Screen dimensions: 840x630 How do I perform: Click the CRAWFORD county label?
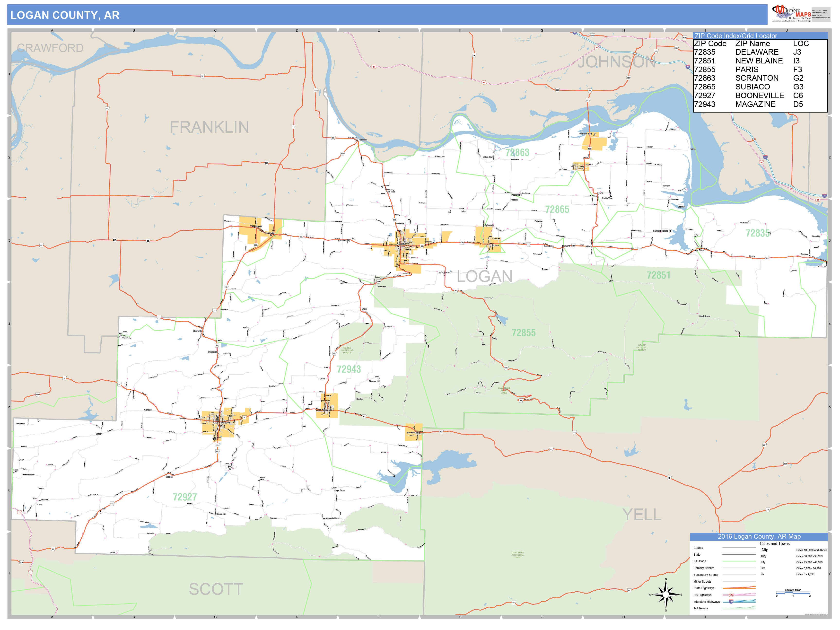[50, 48]
